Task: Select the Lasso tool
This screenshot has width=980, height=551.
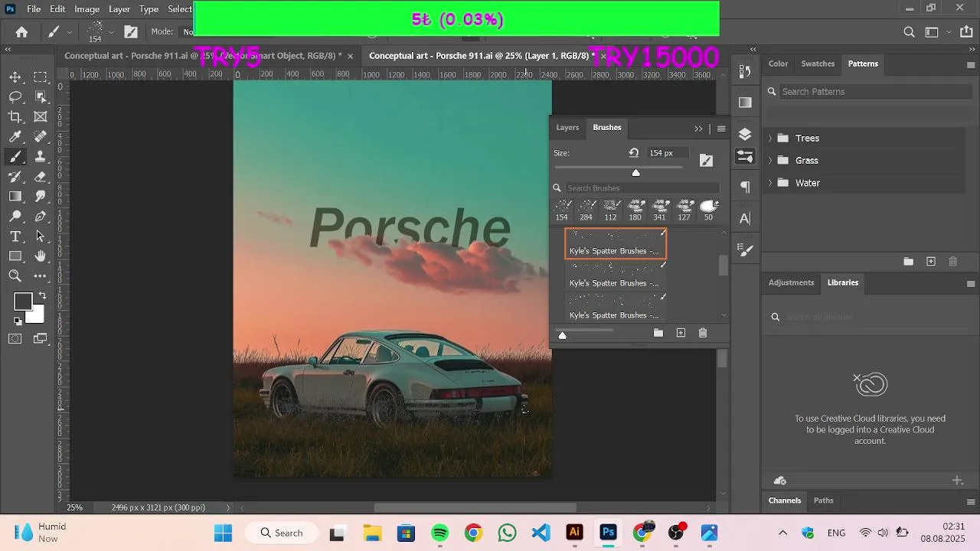Action: (x=15, y=97)
